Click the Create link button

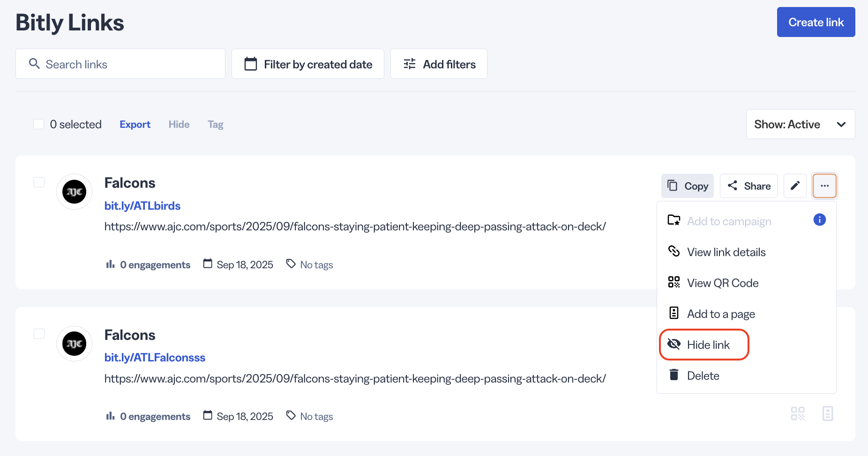click(x=816, y=22)
